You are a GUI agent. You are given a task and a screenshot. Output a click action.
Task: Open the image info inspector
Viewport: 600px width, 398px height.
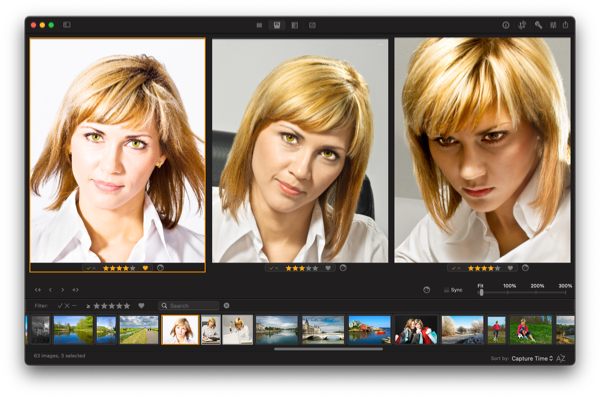coord(505,25)
